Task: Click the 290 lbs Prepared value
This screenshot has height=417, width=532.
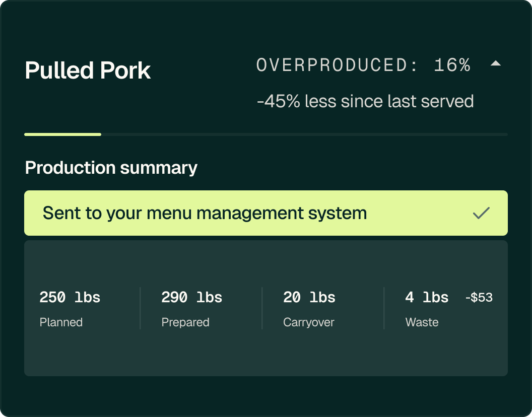Action: click(x=191, y=298)
